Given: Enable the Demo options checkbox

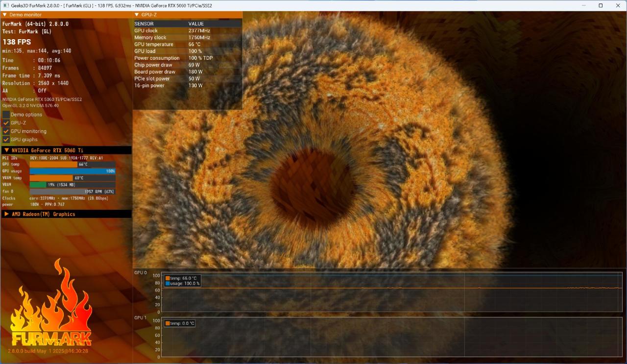Looking at the screenshot, I should 6,115.
